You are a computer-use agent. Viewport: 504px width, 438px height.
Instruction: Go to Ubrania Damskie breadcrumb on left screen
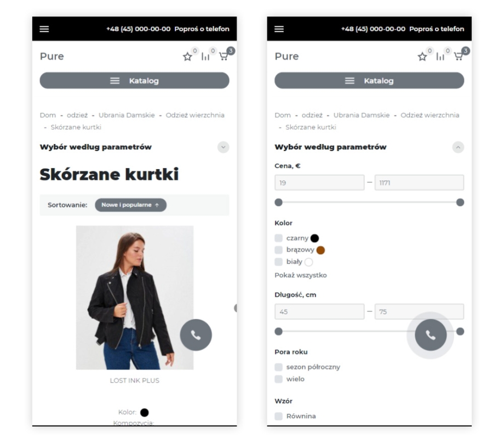point(127,115)
